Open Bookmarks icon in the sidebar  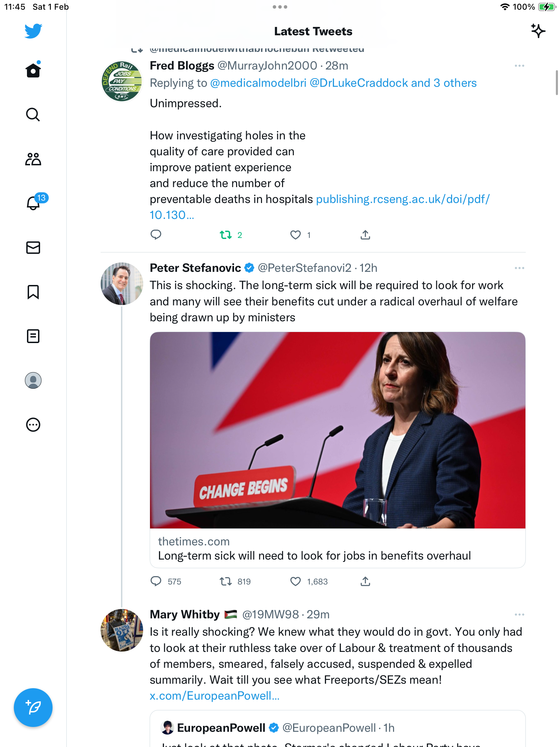coord(33,292)
